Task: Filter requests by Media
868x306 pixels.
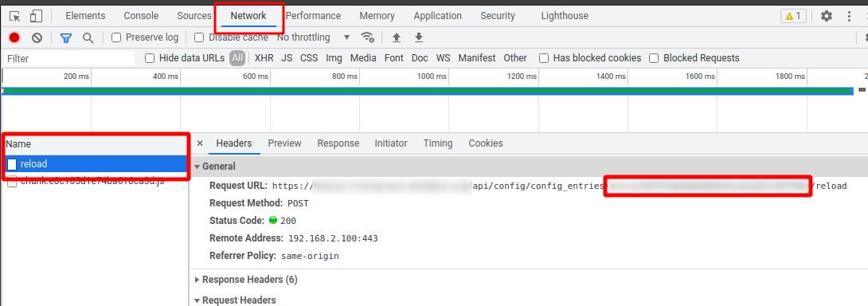Action: point(363,58)
